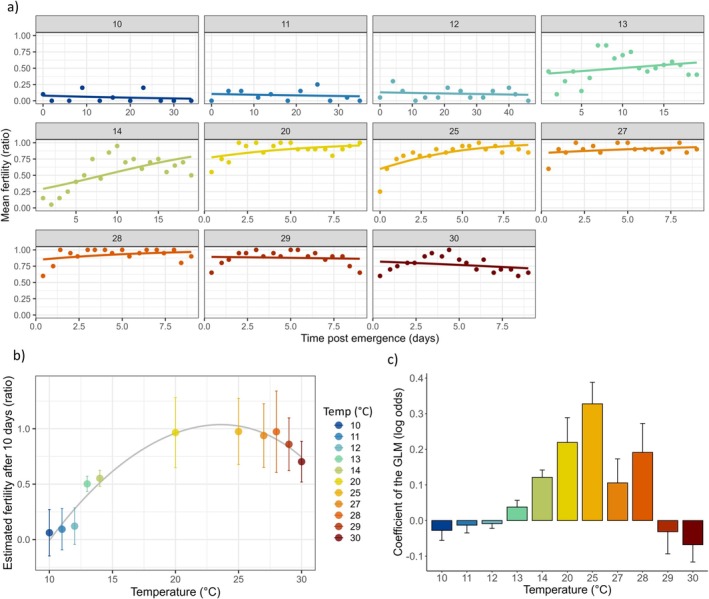Click the panel label a)
Screen dimensions: 709x599
(x=11, y=6)
